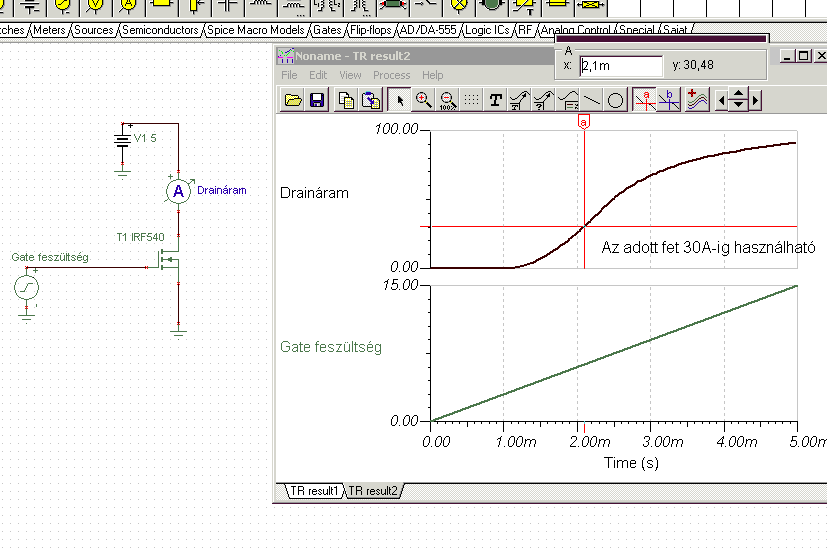
Task: Open the Spice Macro Models tab
Action: coord(256,30)
